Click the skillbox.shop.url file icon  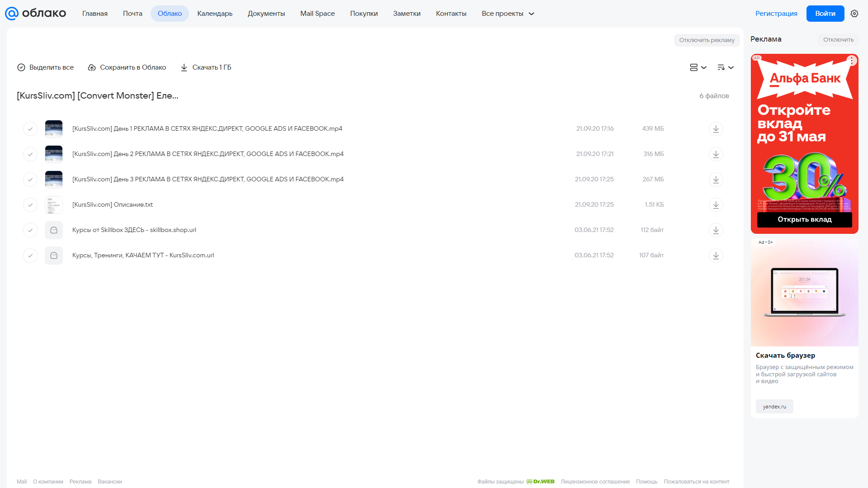[54, 230]
